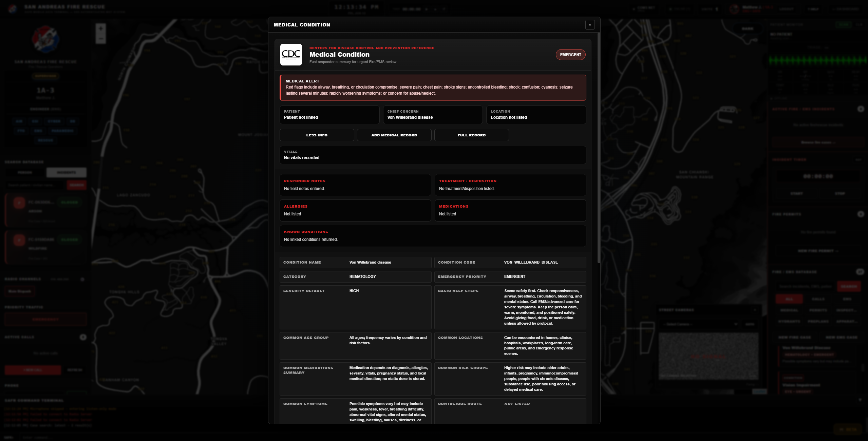Click the HEMATOLOGY category value
The width and height of the screenshot is (868, 441).
[x=363, y=276]
